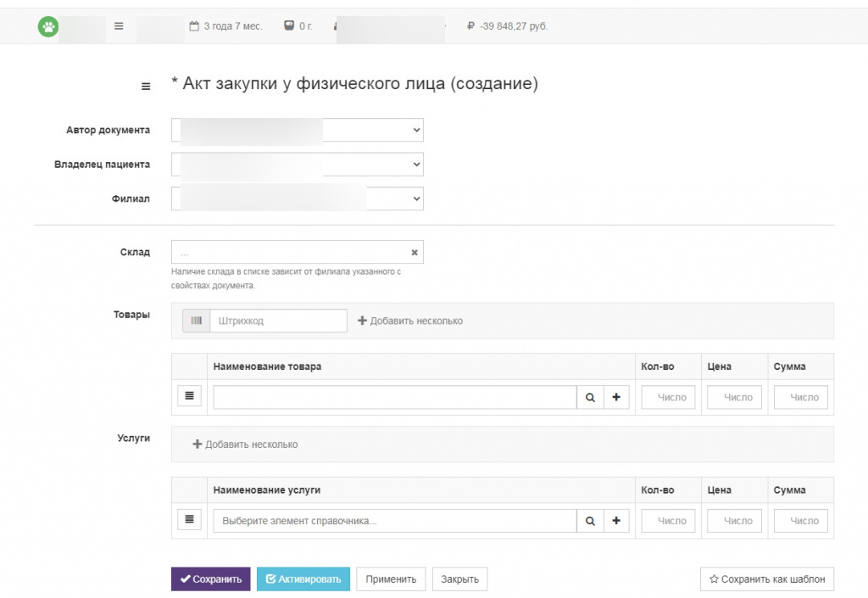Viewport: 868px width, 598px height.
Task: Expand the Владелец пациента dropdown
Action: pyautogui.click(x=298, y=165)
